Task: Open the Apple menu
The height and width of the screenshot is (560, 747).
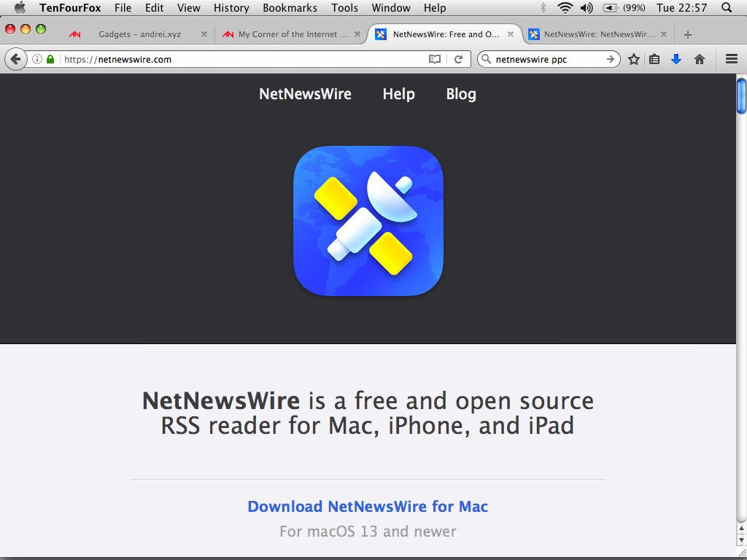Action: (20, 7)
